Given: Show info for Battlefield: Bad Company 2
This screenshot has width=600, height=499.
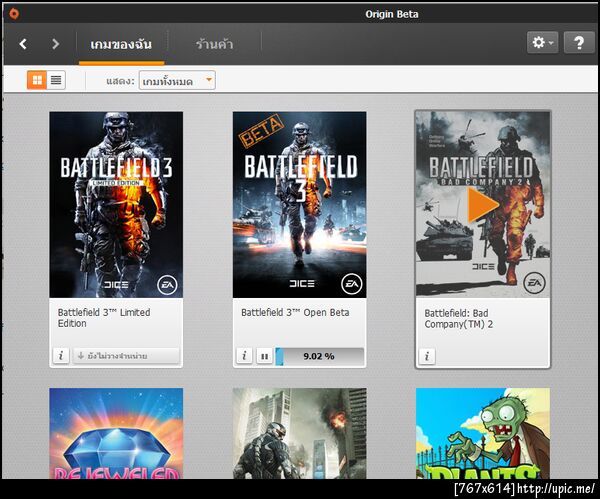Looking at the screenshot, I should [427, 356].
